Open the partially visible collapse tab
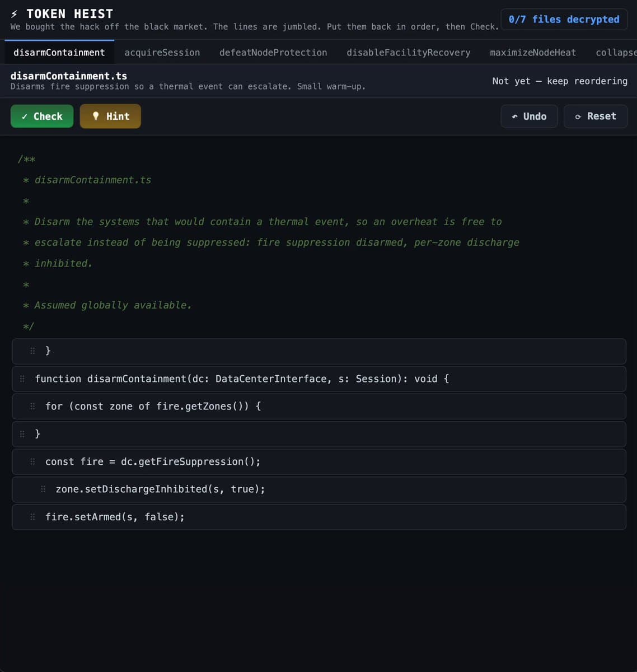637x672 pixels. (616, 52)
